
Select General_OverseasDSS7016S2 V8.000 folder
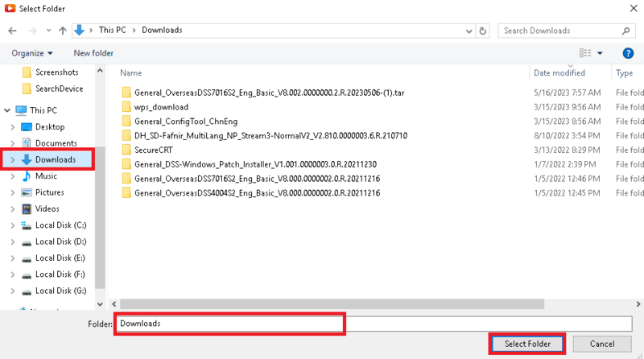pos(257,179)
